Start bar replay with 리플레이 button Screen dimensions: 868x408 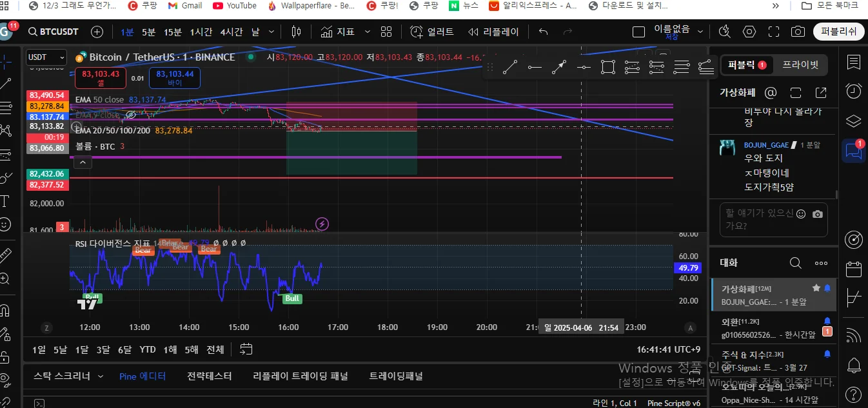(x=493, y=32)
